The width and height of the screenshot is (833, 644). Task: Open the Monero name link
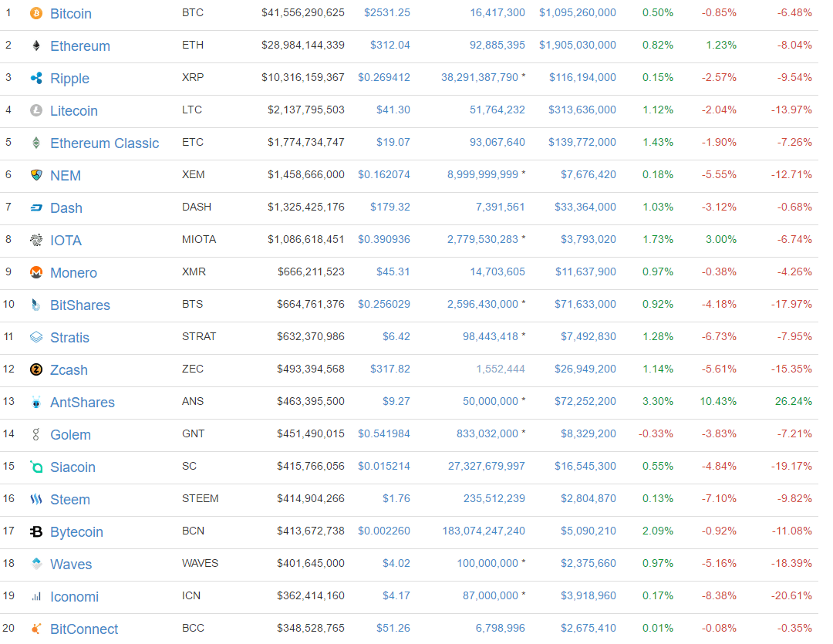pos(73,273)
